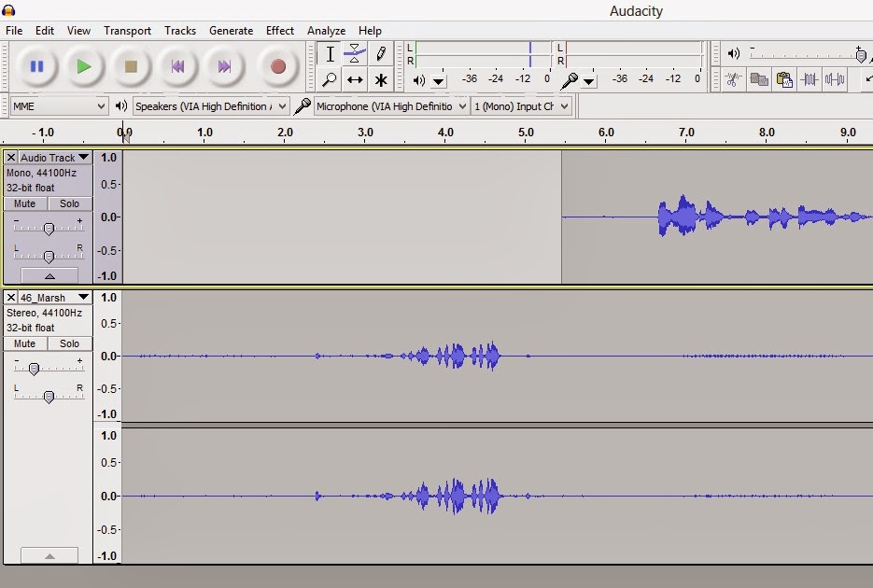Click the Trim audio icon
Image resolution: width=873 pixels, height=588 pixels.
(x=809, y=79)
